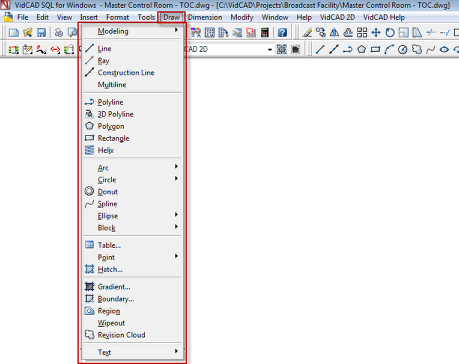Select the Rotate tool icon
This screenshot has width=459, height=364.
click(x=390, y=32)
